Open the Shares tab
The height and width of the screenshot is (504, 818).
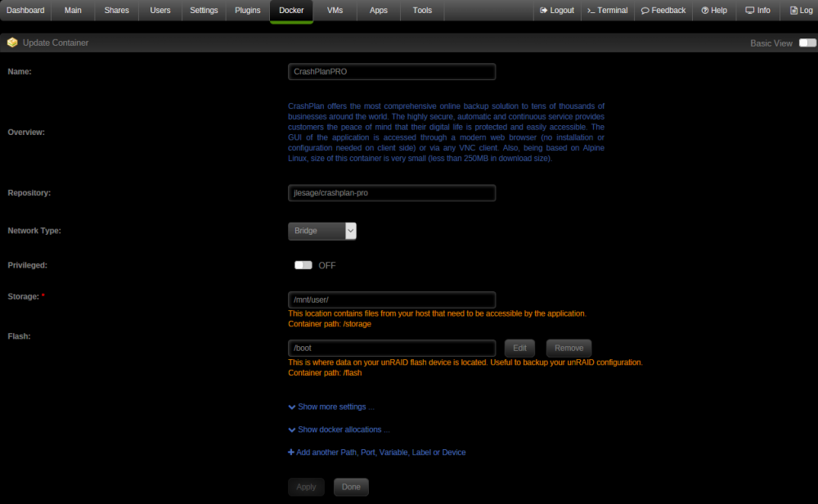point(116,11)
